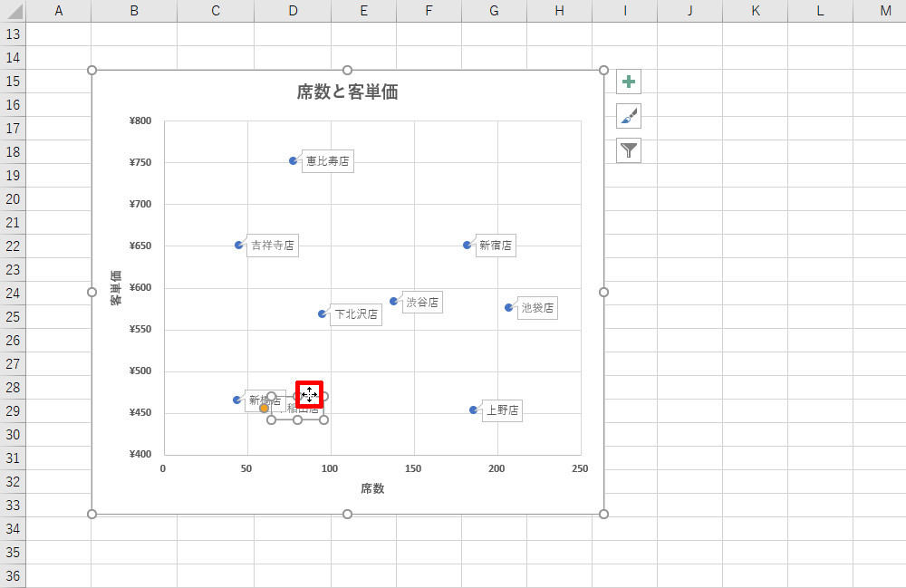Click the chart's top-right resize handle

(x=603, y=71)
